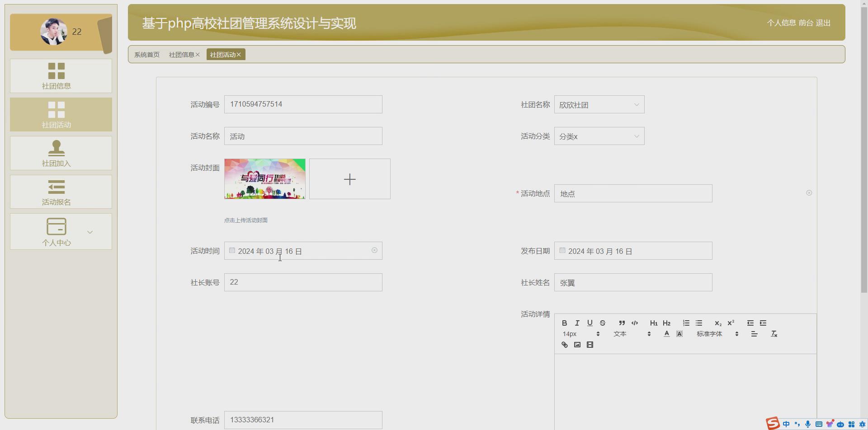Screen dimensions: 868x430
Task: Click the 点击上传活动封面 upload link
Action: point(245,220)
